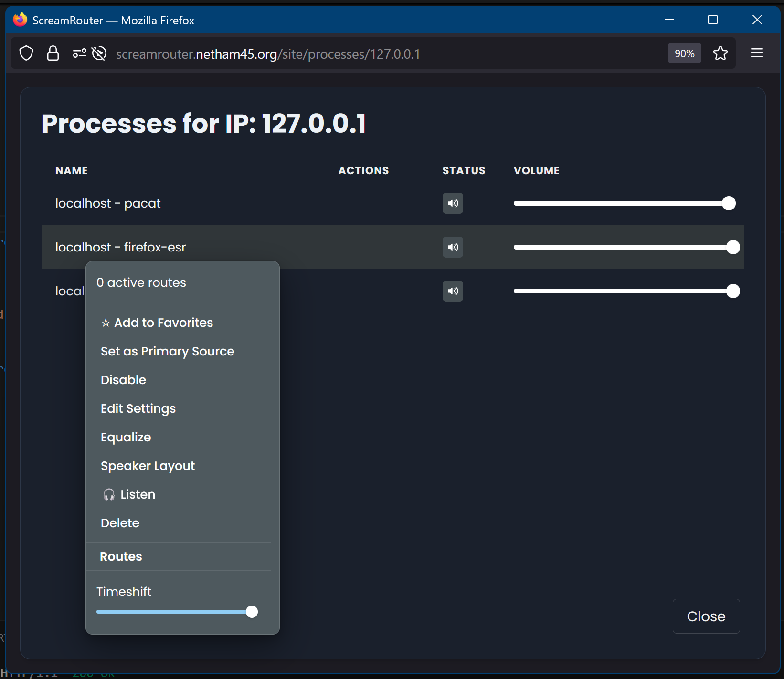Click the Timeshift slider handle

tap(252, 612)
